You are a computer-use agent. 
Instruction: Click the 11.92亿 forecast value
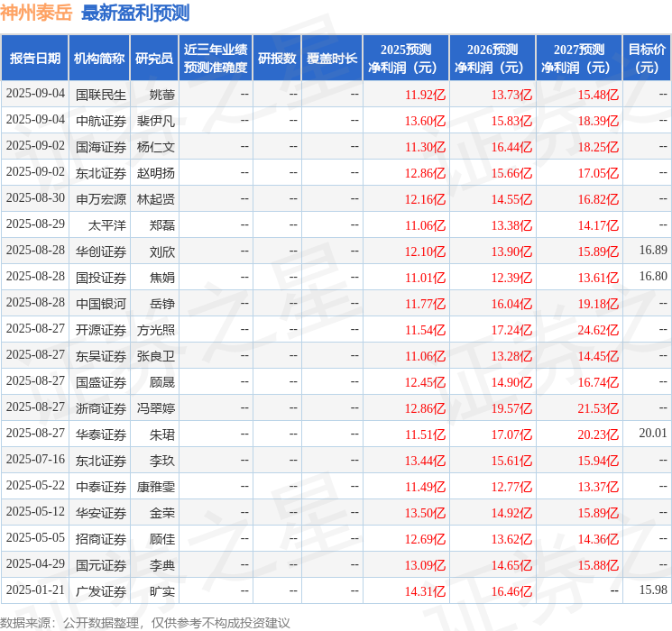tap(425, 95)
